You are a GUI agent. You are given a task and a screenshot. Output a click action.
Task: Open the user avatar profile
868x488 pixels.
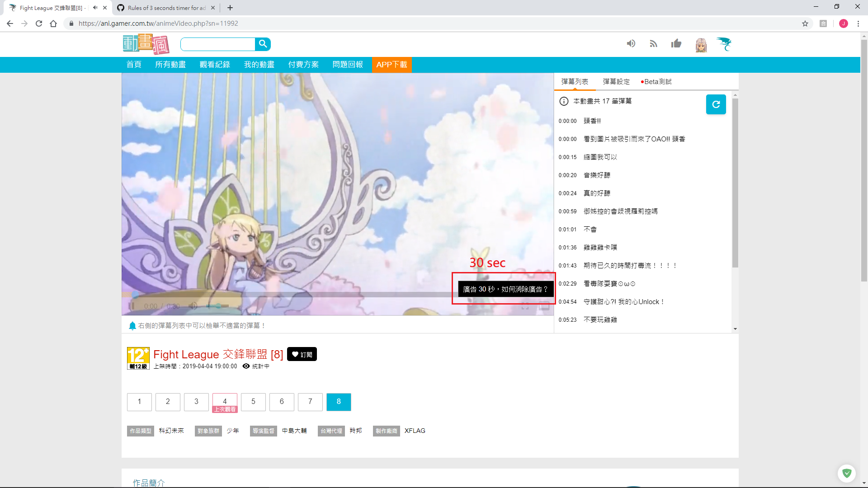pos(701,45)
